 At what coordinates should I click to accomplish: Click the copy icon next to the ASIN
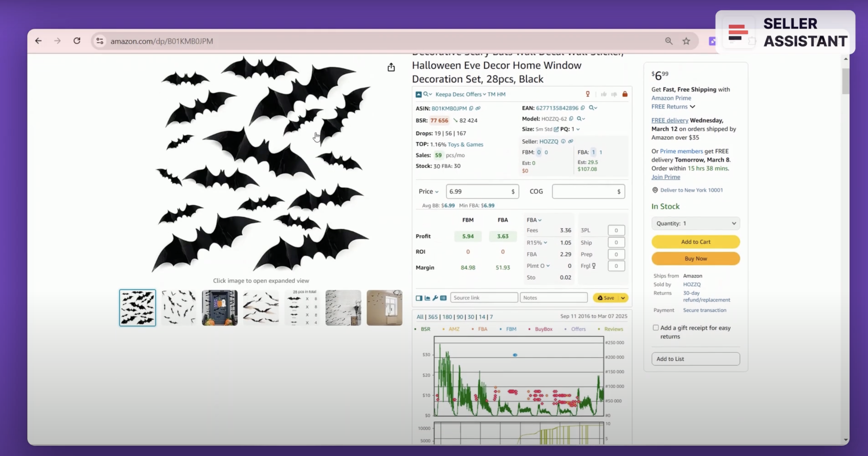(x=471, y=109)
